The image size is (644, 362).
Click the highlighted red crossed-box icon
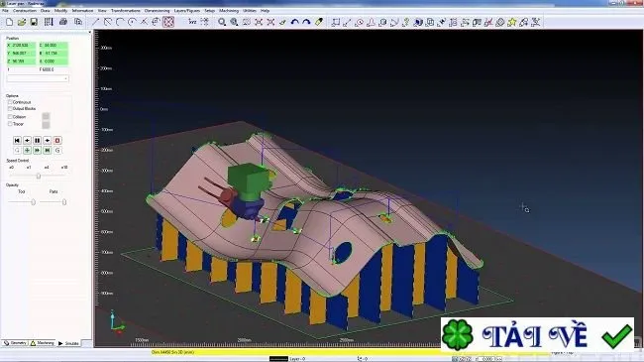[168, 22]
